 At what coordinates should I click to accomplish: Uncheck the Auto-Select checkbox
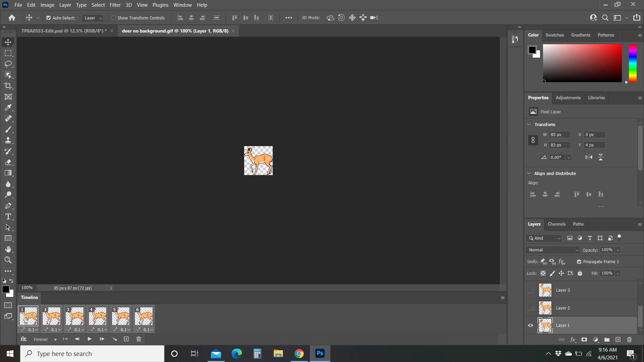(48, 18)
